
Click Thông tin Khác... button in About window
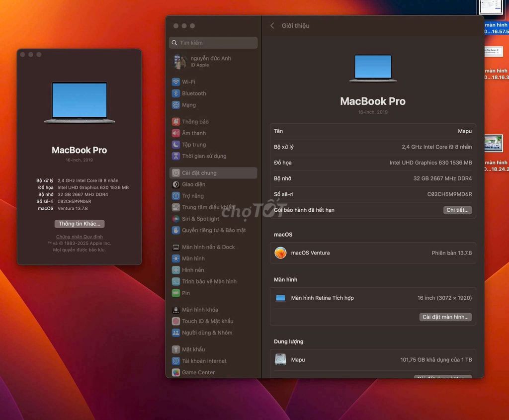80,224
